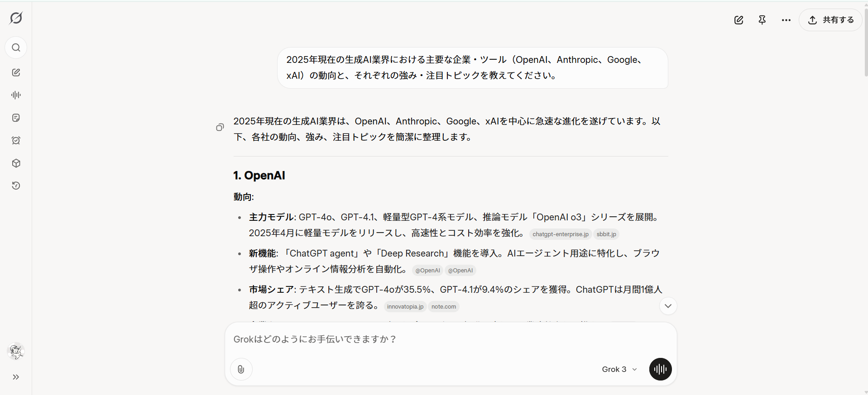
Task: Open second @OpenAI source chip
Action: (460, 270)
